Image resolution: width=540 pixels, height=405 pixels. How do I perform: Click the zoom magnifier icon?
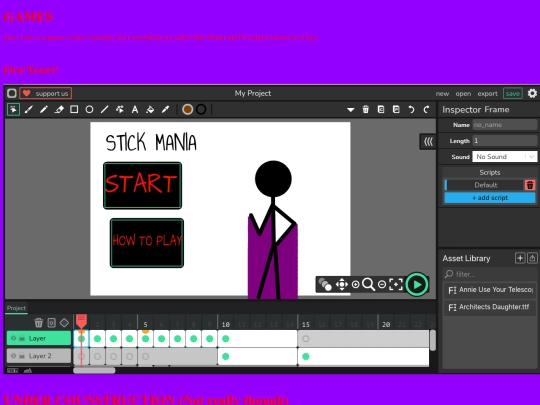click(368, 284)
